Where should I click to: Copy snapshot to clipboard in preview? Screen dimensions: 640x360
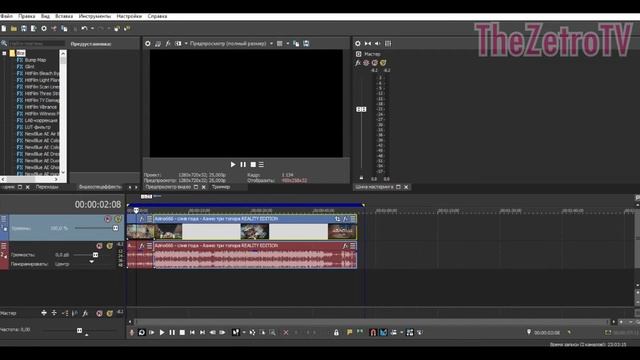point(296,44)
